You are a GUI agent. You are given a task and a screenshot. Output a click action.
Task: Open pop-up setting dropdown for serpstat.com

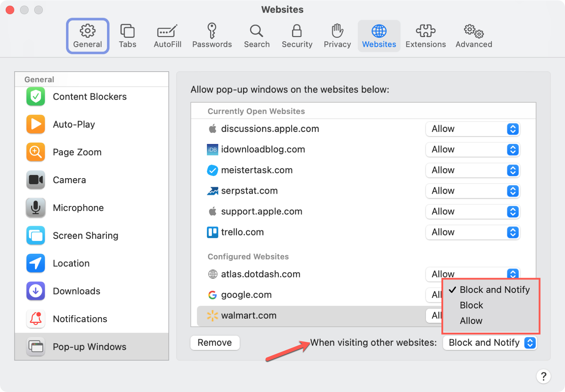[473, 191]
